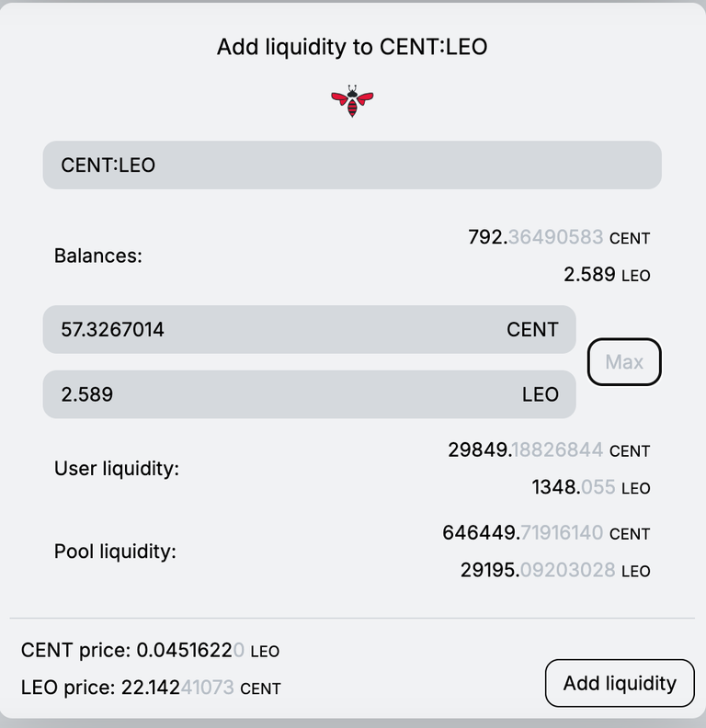Click the LEO price 22.14241073 CENT text
The height and width of the screenshot is (728, 706).
point(151,688)
